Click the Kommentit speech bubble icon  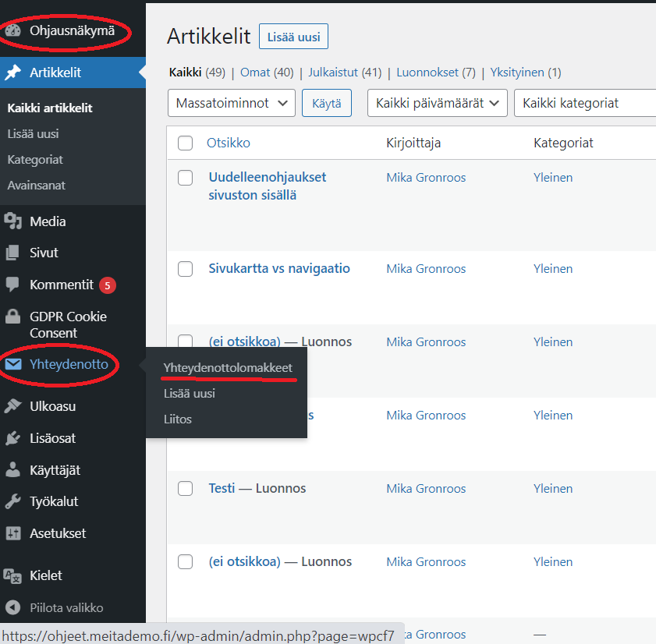tap(13, 285)
